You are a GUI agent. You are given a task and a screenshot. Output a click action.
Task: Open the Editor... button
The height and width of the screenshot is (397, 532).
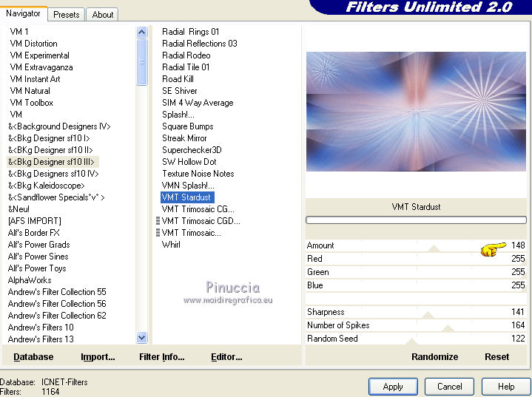click(226, 356)
